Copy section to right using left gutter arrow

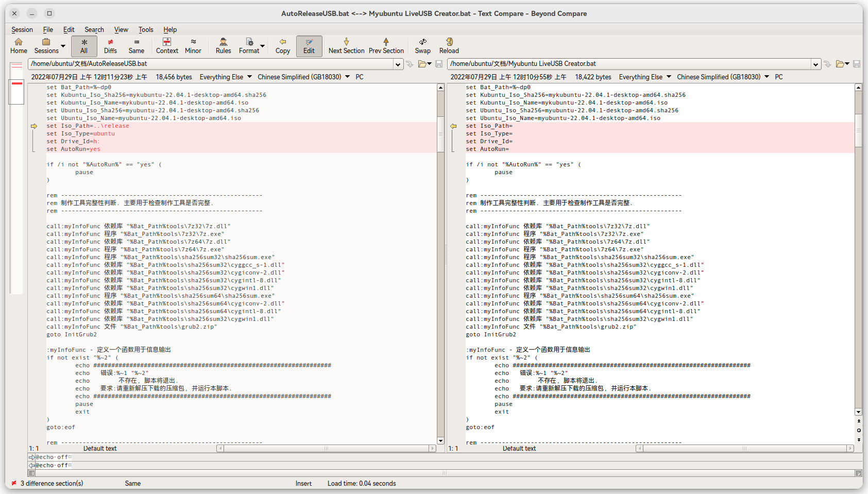[x=34, y=126]
